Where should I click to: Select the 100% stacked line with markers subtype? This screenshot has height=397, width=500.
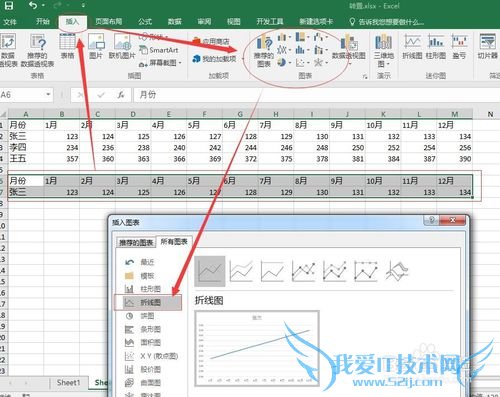point(366,271)
